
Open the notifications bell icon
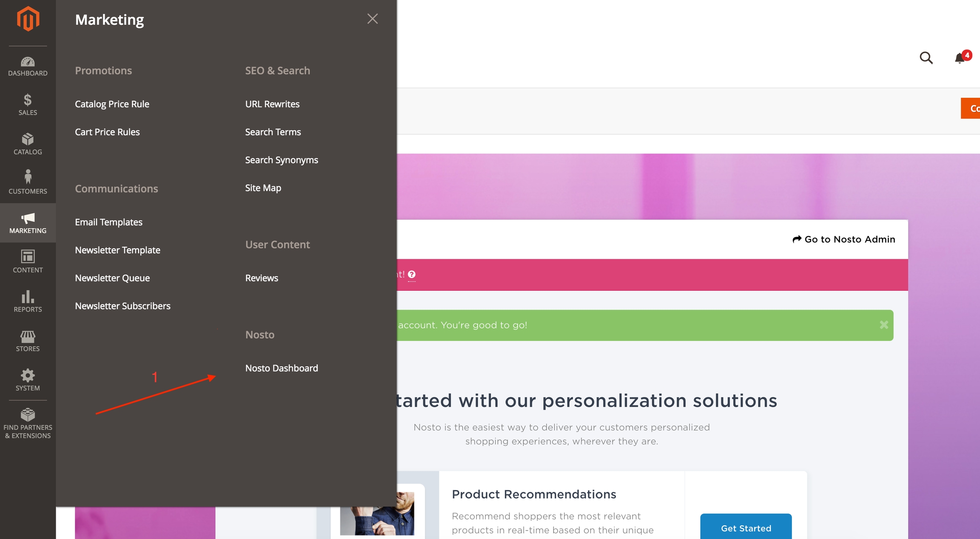pos(960,58)
